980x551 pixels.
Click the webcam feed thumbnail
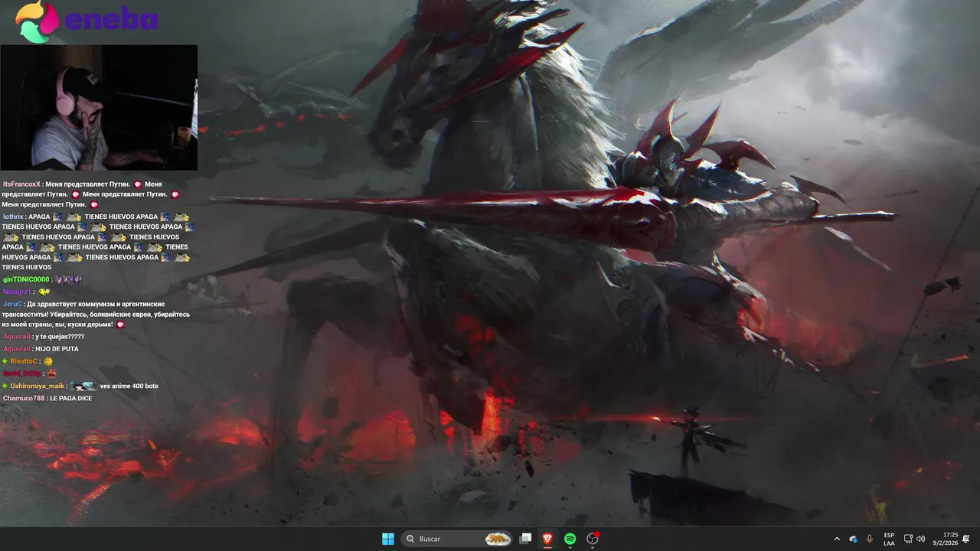click(99, 107)
